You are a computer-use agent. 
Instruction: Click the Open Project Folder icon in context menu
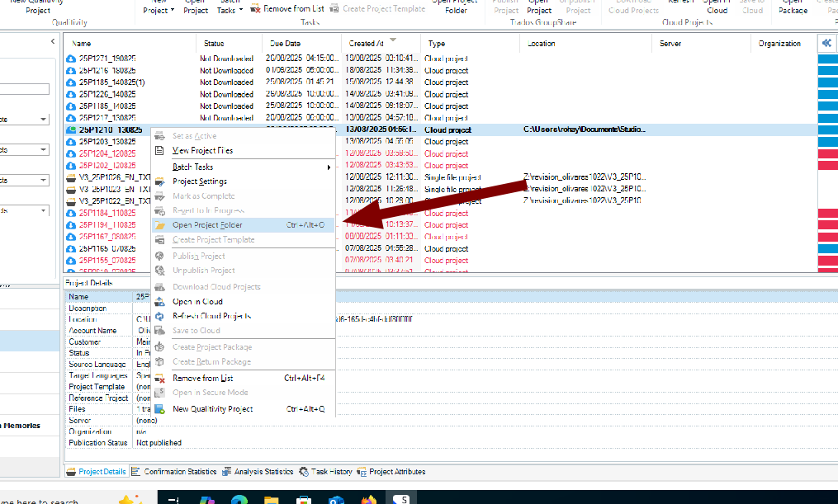160,225
